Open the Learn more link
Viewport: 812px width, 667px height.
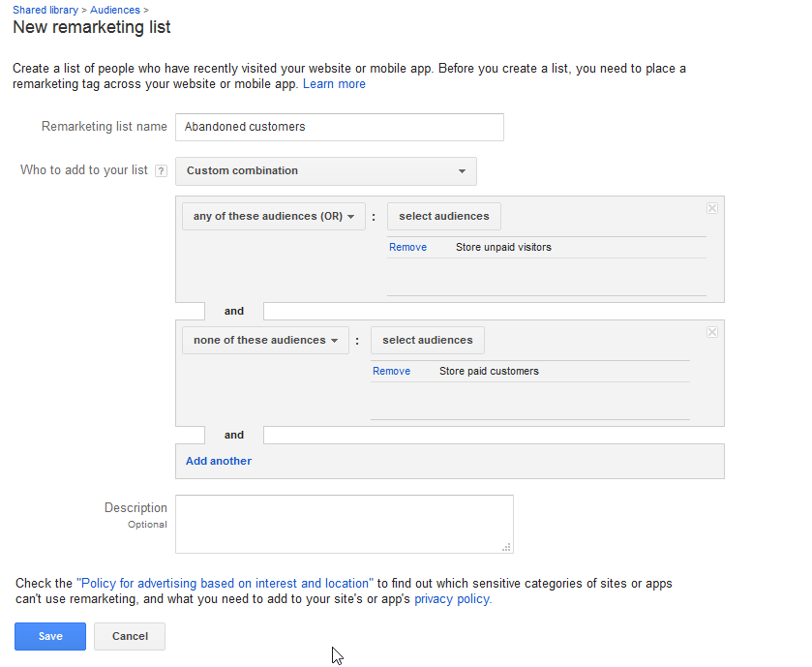(x=334, y=84)
